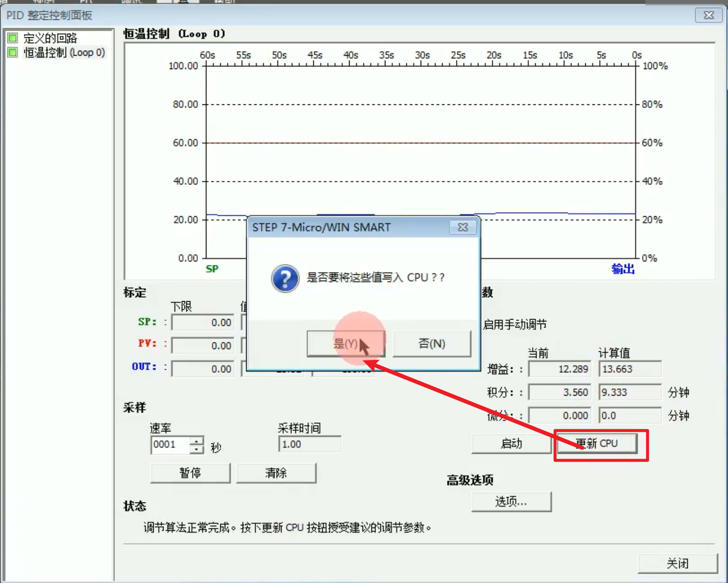Open advanced 选项... settings
Screen dimensions: 728x583
511,501
